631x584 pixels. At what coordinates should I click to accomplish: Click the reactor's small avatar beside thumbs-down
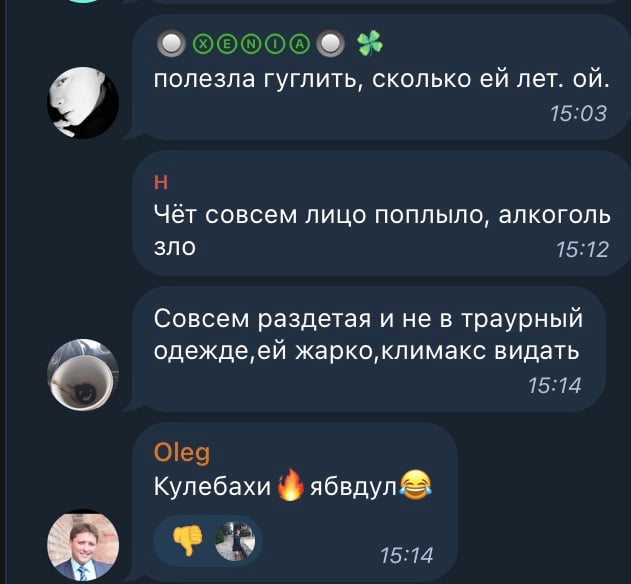click(235, 541)
